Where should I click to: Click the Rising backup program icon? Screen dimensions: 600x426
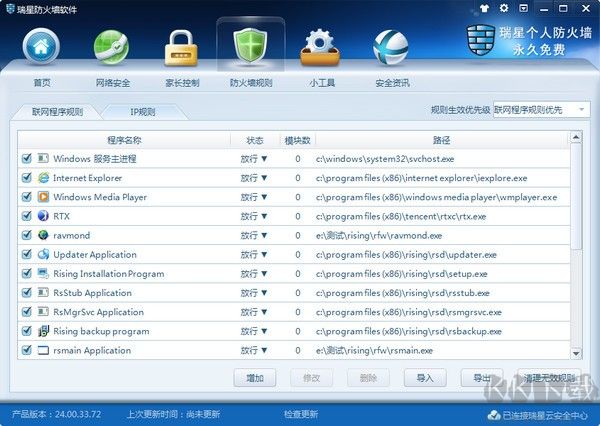point(43,331)
